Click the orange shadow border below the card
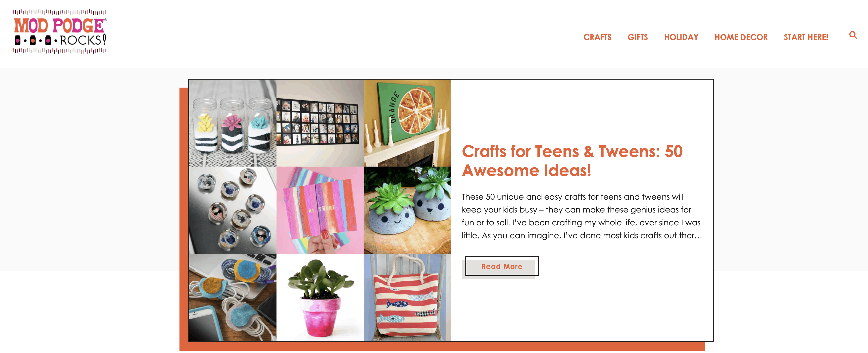Image resolution: width=868 pixels, height=353 pixels. [x=442, y=346]
